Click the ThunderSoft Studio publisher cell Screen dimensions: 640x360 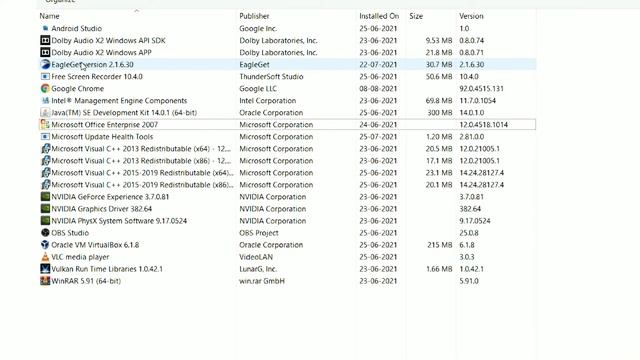(x=271, y=77)
